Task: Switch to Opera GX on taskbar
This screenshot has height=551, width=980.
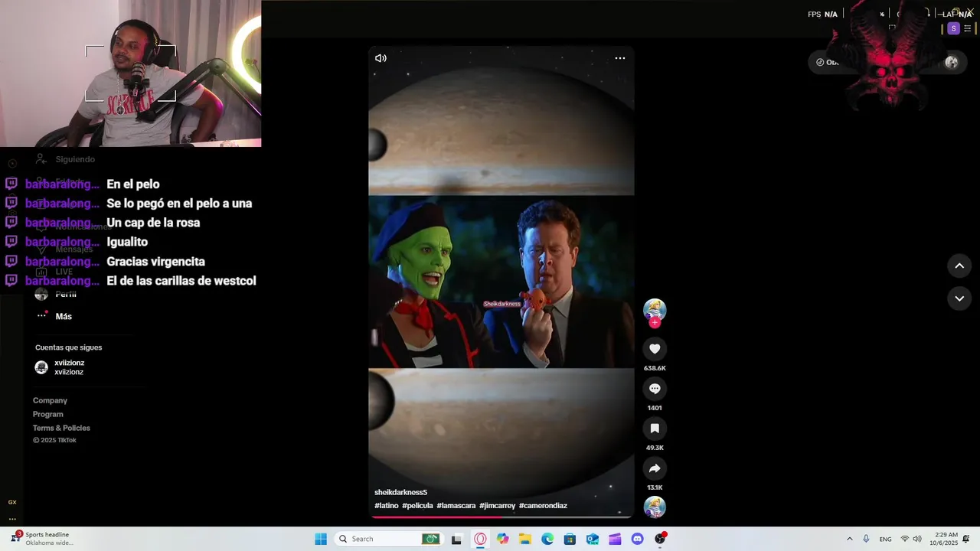Action: tap(480, 539)
